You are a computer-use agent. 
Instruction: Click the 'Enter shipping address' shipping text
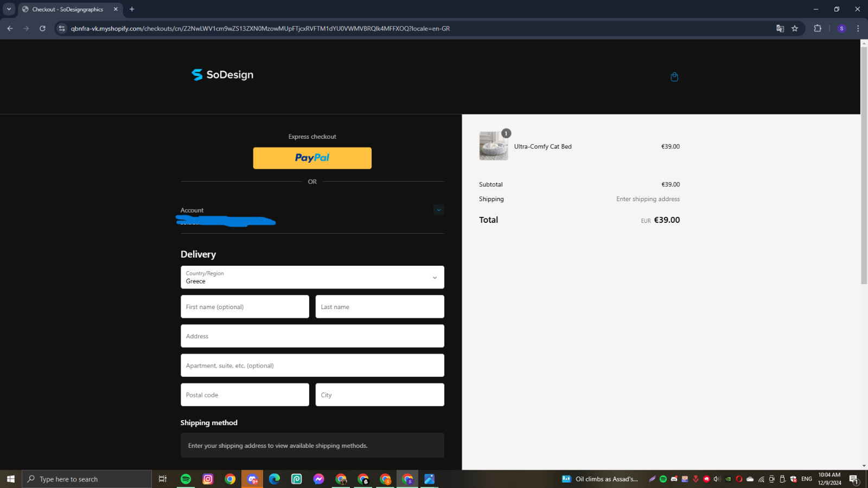pyautogui.click(x=648, y=199)
